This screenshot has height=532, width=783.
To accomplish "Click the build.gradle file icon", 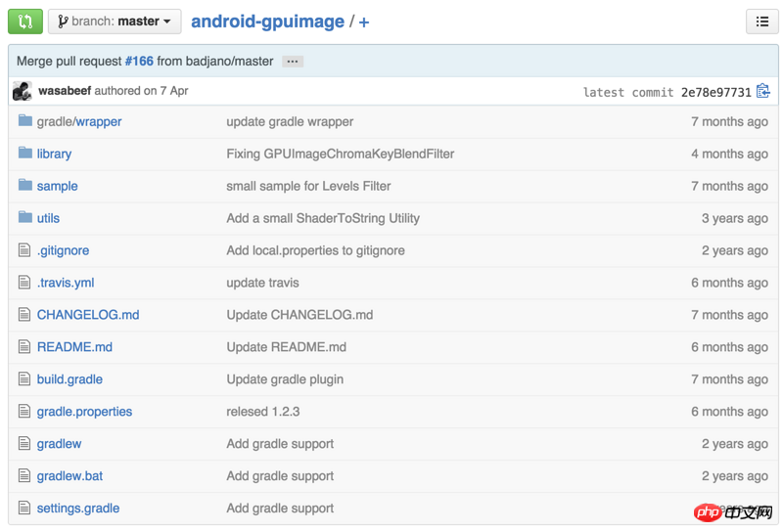I will 25,379.
